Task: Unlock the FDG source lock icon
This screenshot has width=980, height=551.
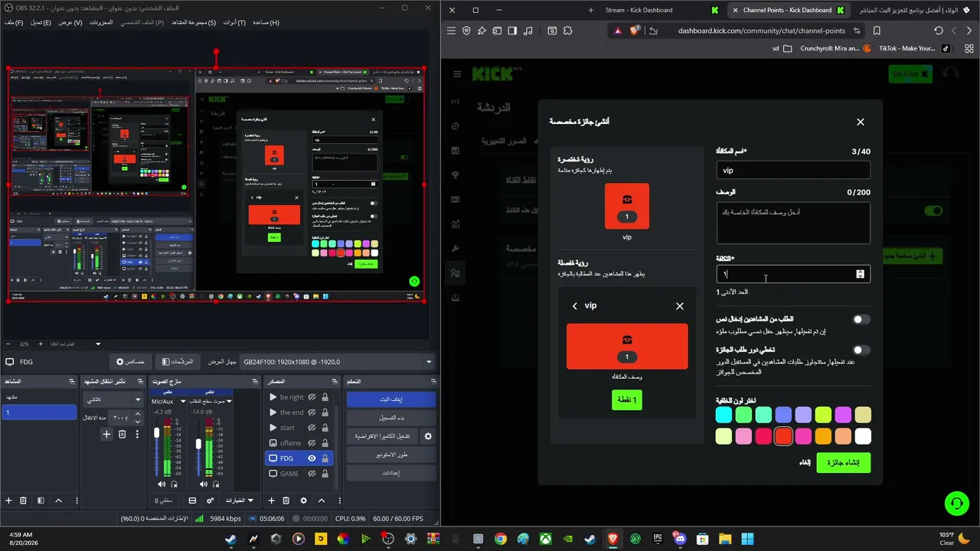Action: (x=325, y=458)
